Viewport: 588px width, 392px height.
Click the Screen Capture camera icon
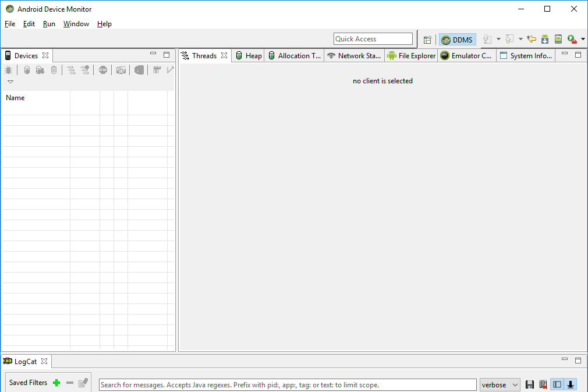coord(121,70)
